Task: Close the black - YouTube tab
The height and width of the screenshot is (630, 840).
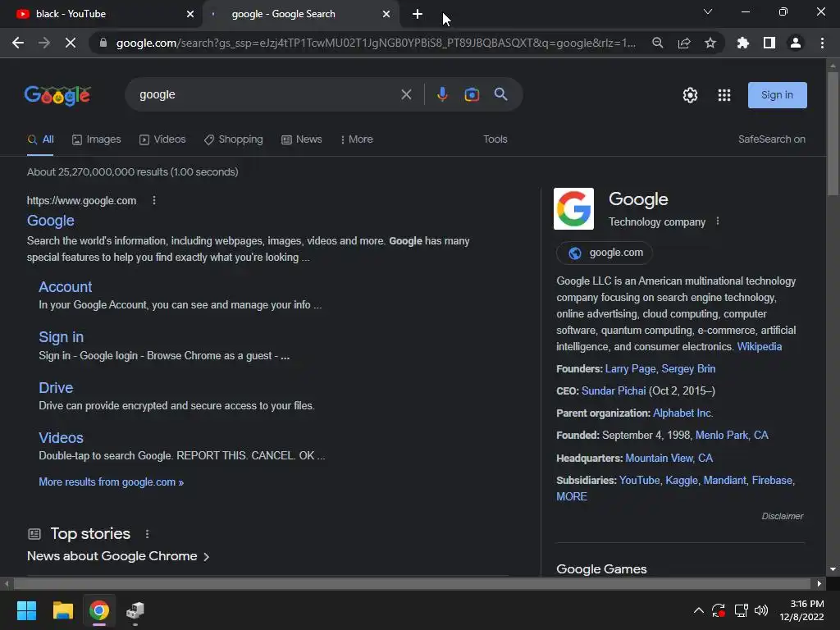Action: [190, 14]
